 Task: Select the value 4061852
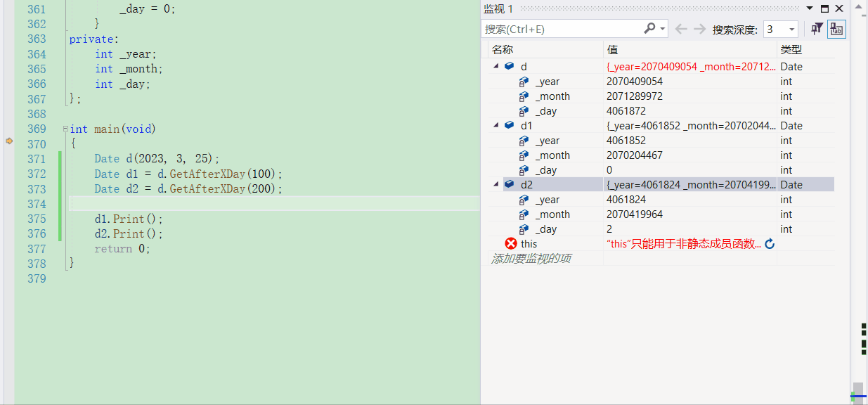[626, 141]
